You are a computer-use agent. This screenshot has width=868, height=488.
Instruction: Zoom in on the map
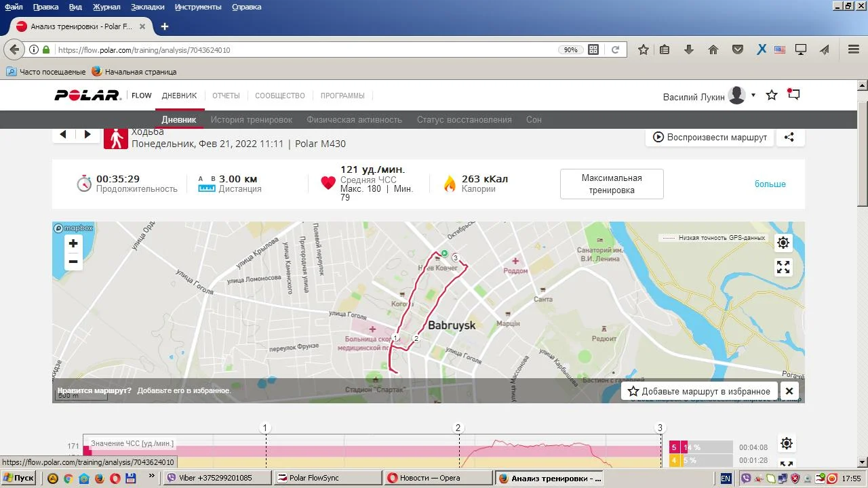tap(73, 243)
